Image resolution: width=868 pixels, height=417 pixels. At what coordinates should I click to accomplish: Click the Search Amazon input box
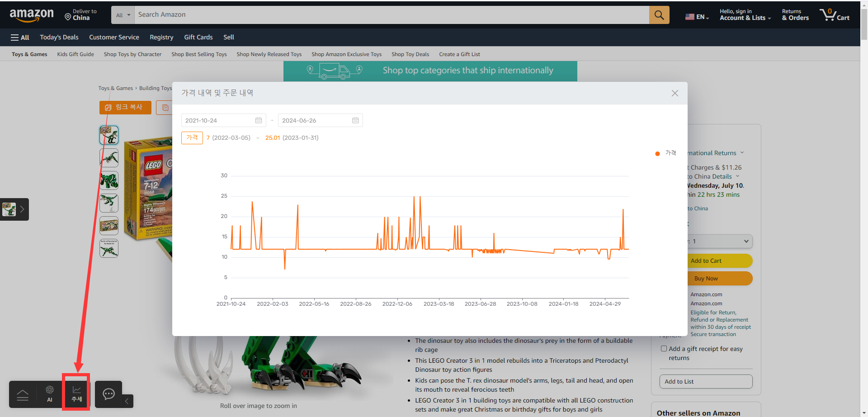[x=392, y=15]
